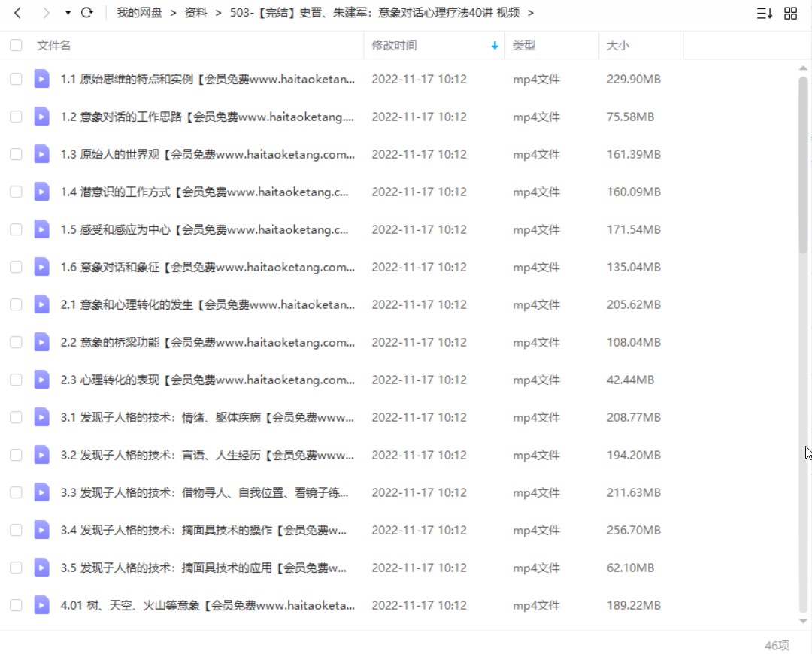Click video icon of 1.2 意象对话的工作思路
The image size is (812, 654).
pos(42,117)
